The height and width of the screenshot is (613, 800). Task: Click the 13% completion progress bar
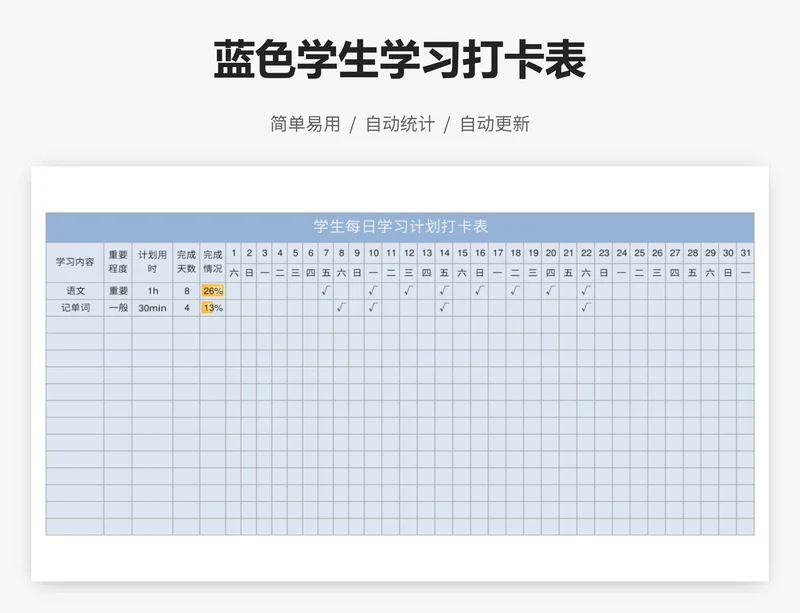pyautogui.click(x=213, y=308)
